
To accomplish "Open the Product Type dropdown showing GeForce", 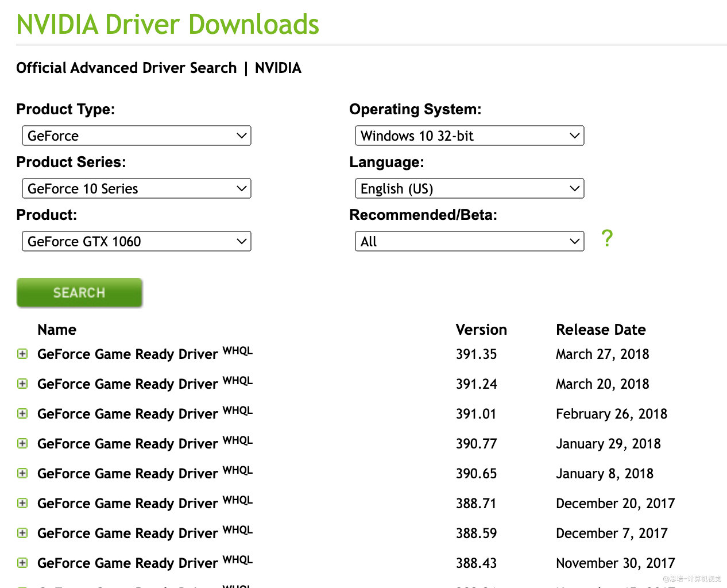I will (137, 136).
